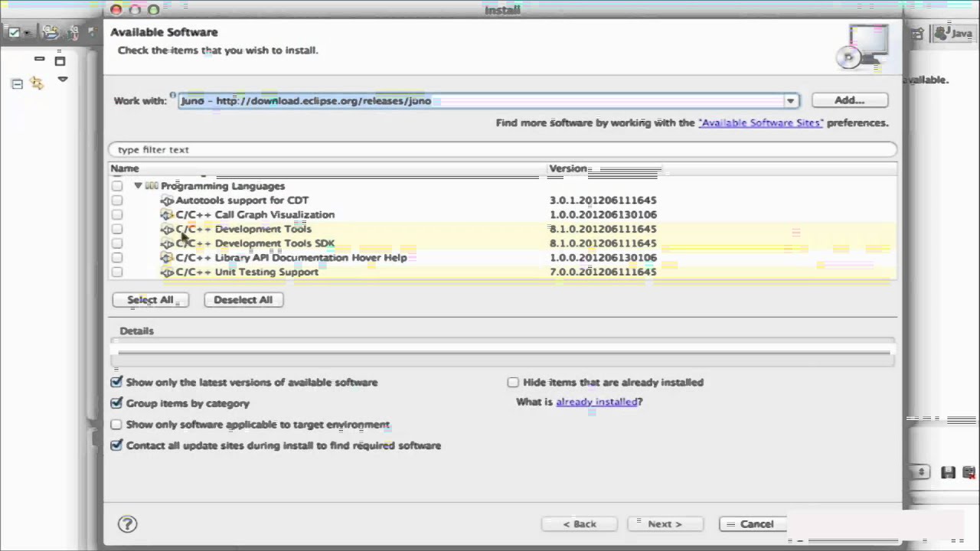980x551 pixels.
Task: Click the Details section label
Action: pyautogui.click(x=136, y=331)
